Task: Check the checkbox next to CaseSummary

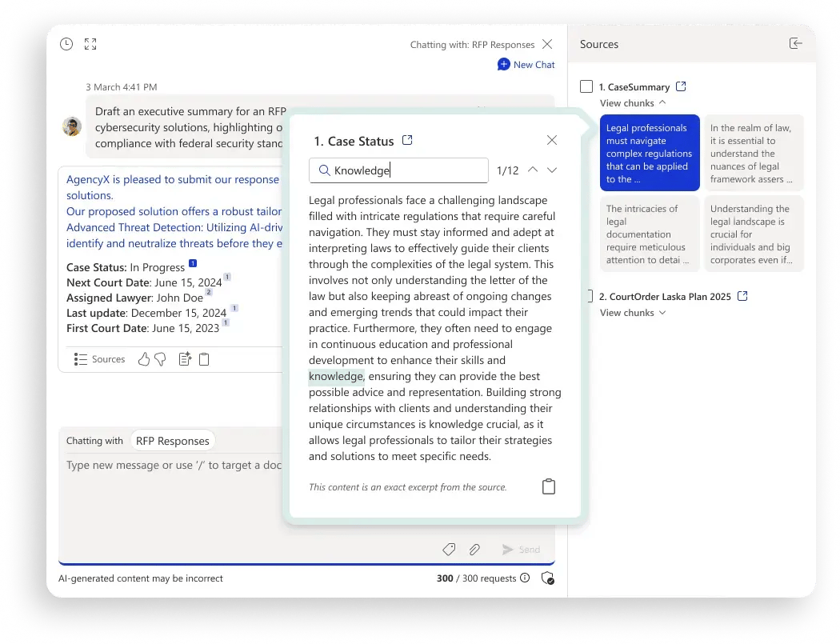Action: coord(586,86)
